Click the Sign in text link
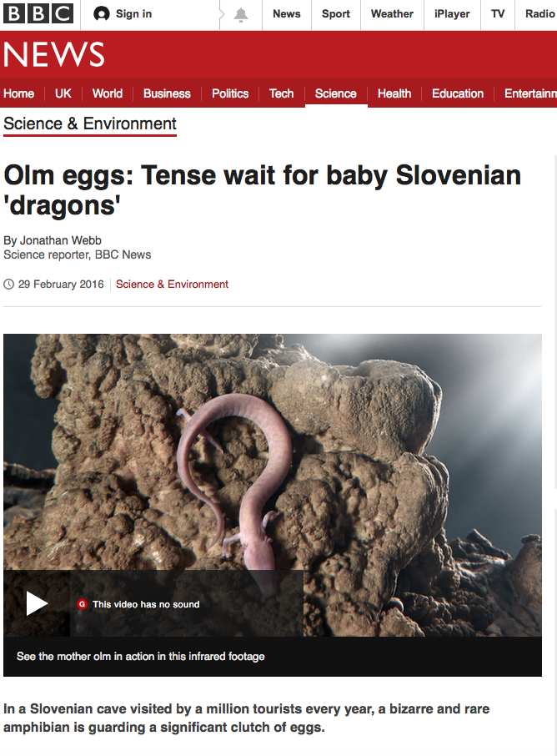Image resolution: width=557 pixels, height=756 pixels. 134,14
